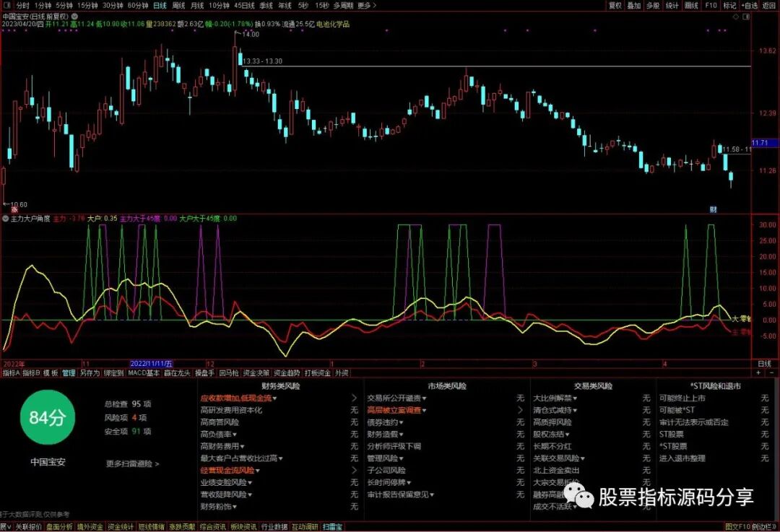780x532 pixels.
Task: Click the diamond icon at chart top-right
Action: (x=737, y=17)
